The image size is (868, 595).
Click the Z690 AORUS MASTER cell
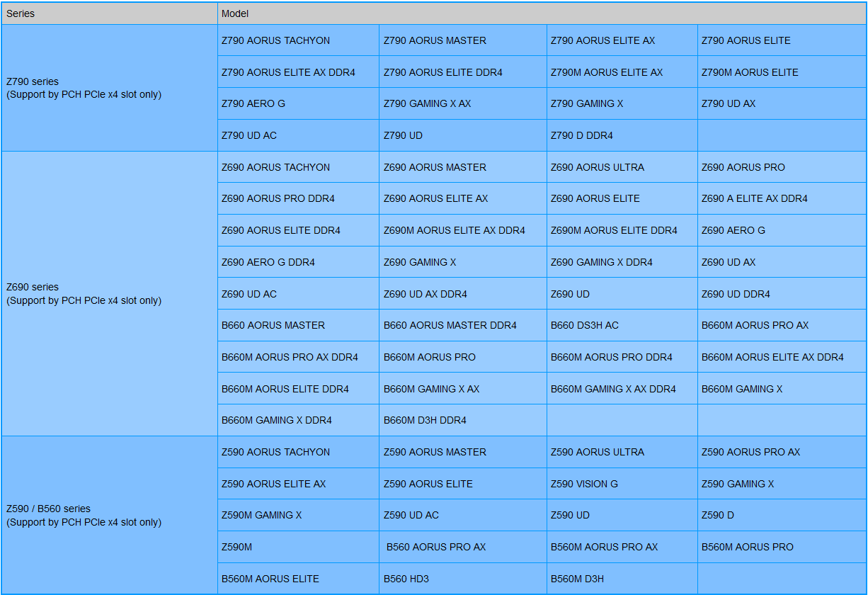[463, 167]
